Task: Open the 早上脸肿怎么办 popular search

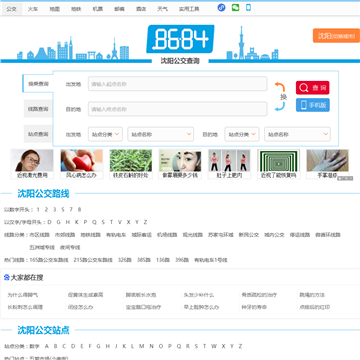Action: click(201, 307)
